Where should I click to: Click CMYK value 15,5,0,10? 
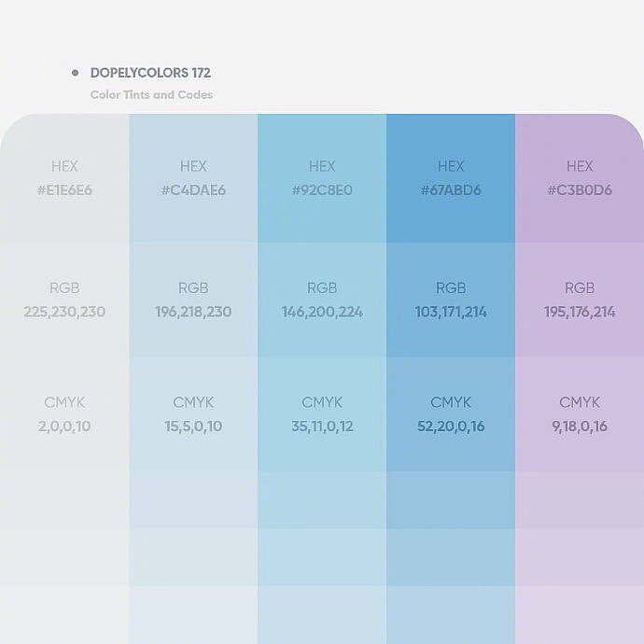tap(193, 427)
